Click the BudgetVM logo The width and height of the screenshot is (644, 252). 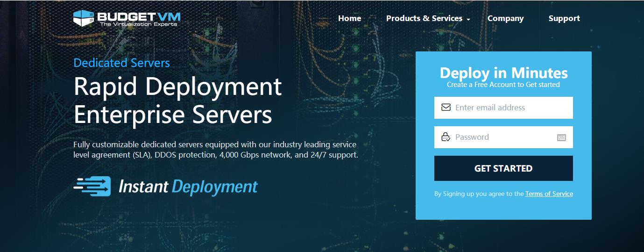coord(127,18)
